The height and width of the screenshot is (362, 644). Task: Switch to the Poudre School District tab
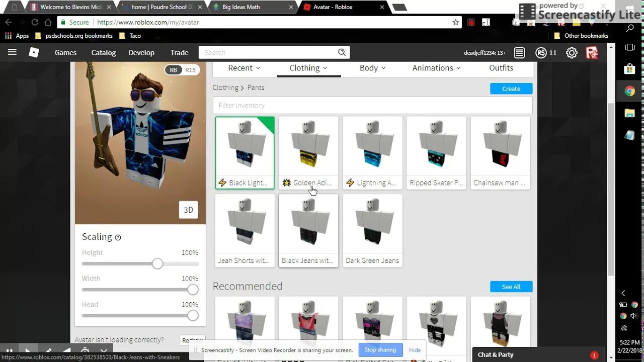pos(162,7)
